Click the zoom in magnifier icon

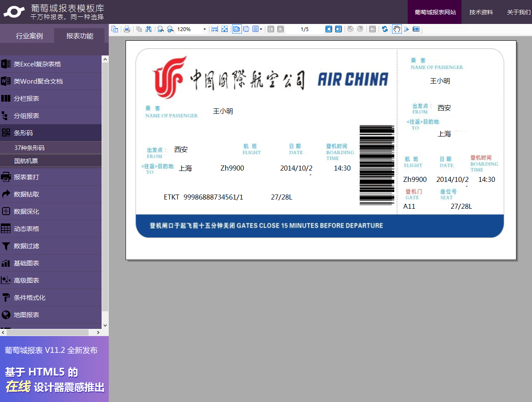point(170,29)
